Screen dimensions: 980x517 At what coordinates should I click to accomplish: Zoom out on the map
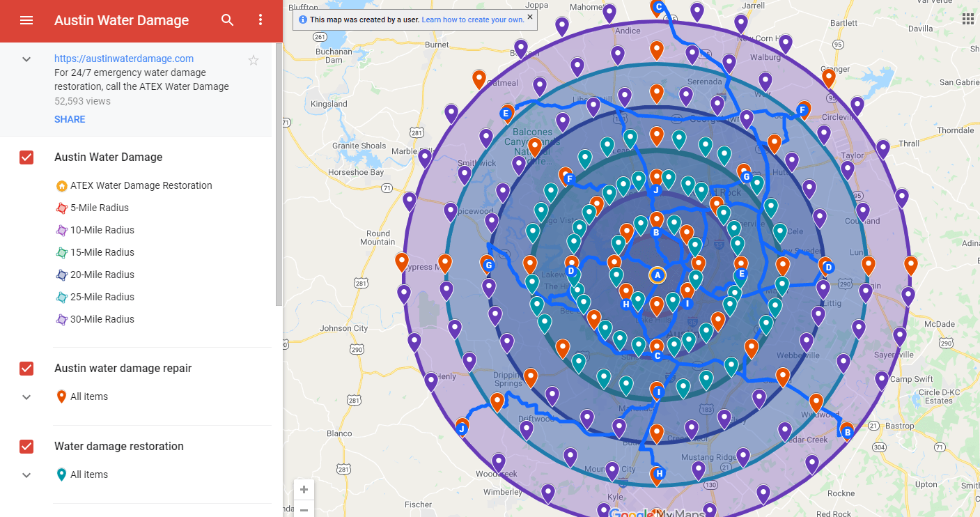coord(304,509)
